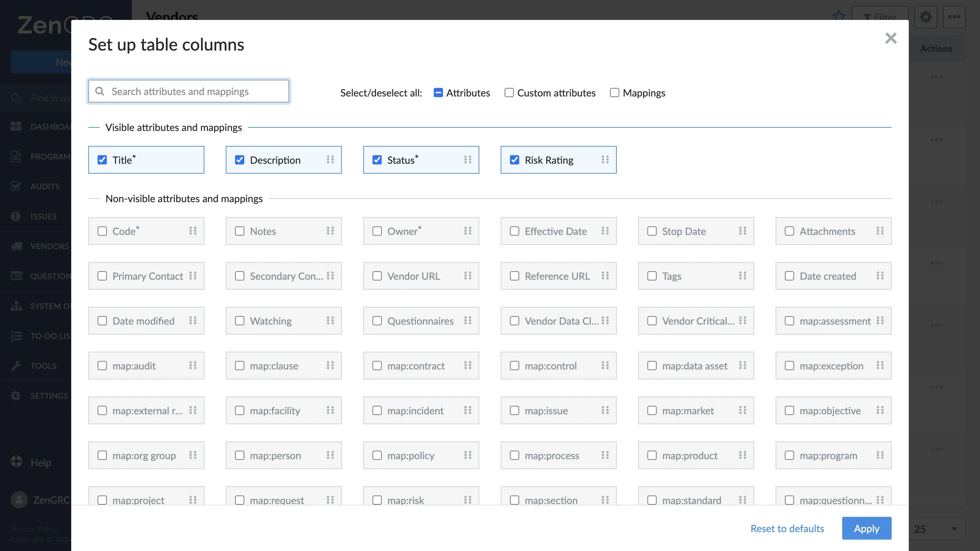Open Audits from the sidebar
This screenshot has height=551, width=980.
pos(36,186)
